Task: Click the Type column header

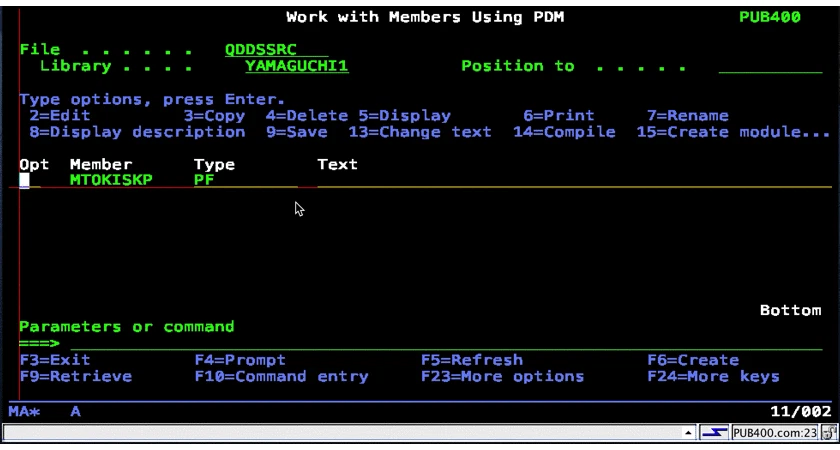Action: [x=214, y=164]
